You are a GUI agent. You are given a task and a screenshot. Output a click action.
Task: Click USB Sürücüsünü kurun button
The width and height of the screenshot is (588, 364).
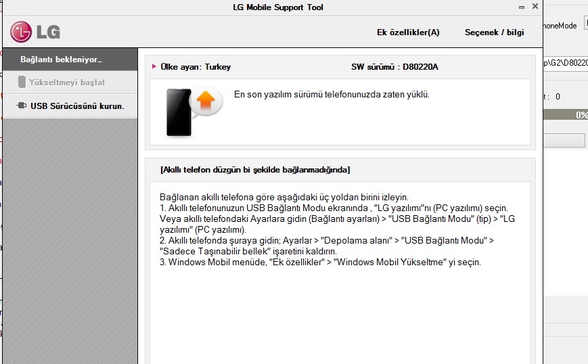click(70, 106)
